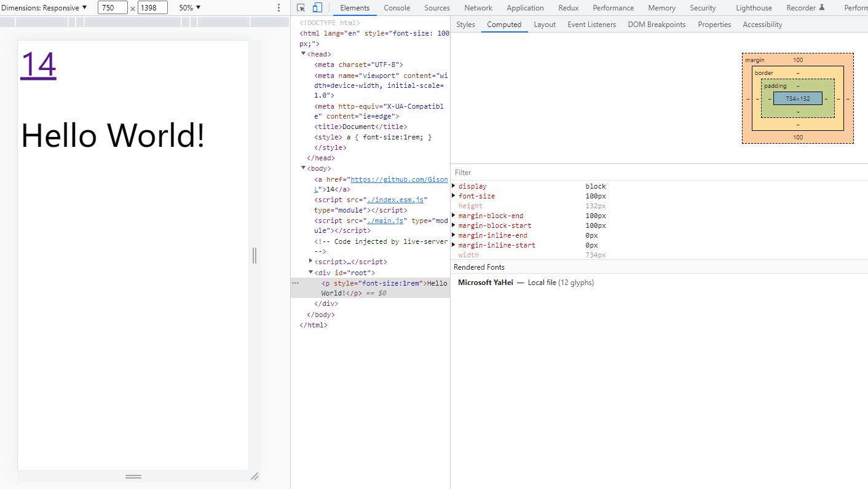Switch to the Styles tab

pyautogui.click(x=465, y=25)
